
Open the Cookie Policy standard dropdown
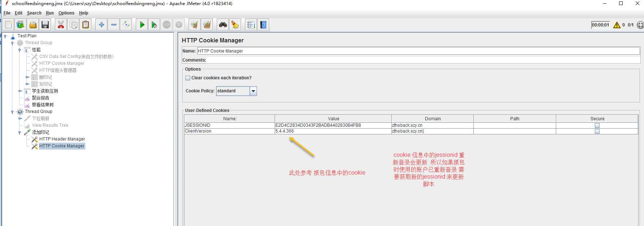pos(253,91)
